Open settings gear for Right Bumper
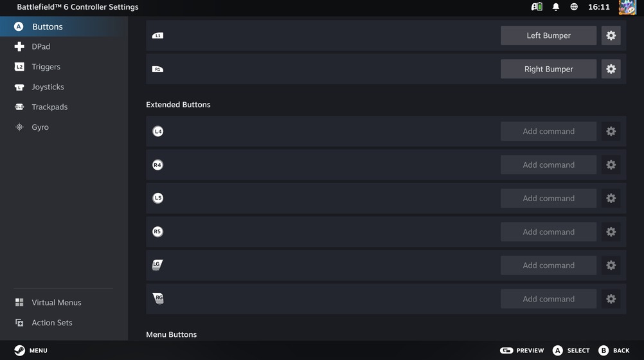The height and width of the screenshot is (360, 644). [611, 69]
